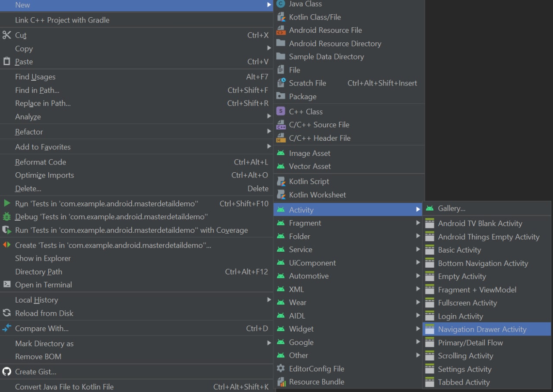Expand the Analyze submenu arrow
Screen dimensions: 553x392
[x=269, y=116]
